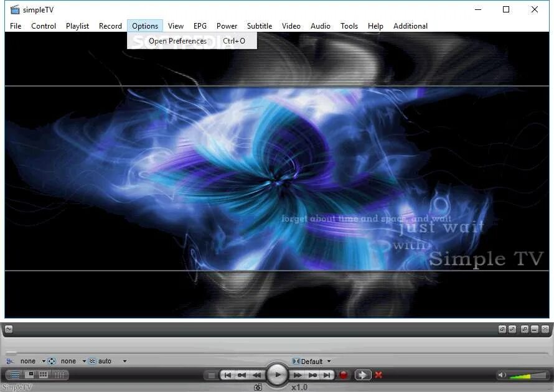Click the fast-forward double-arrow button
This screenshot has width=554, height=392.
pyautogui.click(x=298, y=375)
